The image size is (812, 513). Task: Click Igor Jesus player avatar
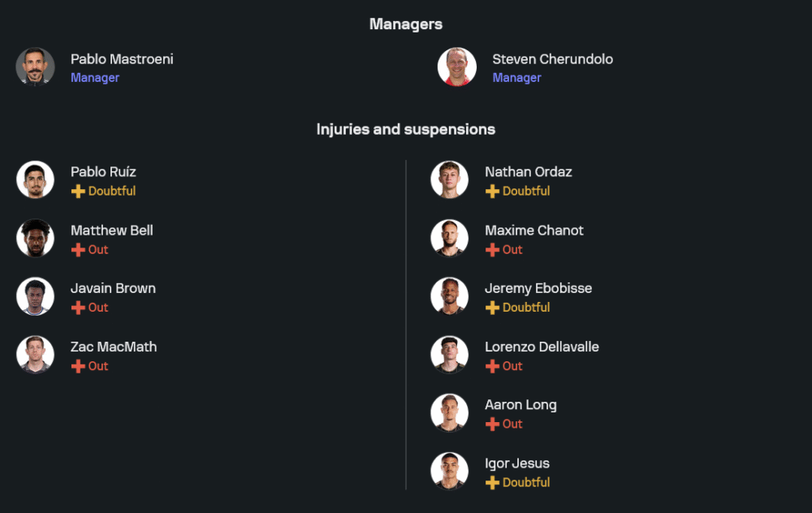click(x=449, y=471)
